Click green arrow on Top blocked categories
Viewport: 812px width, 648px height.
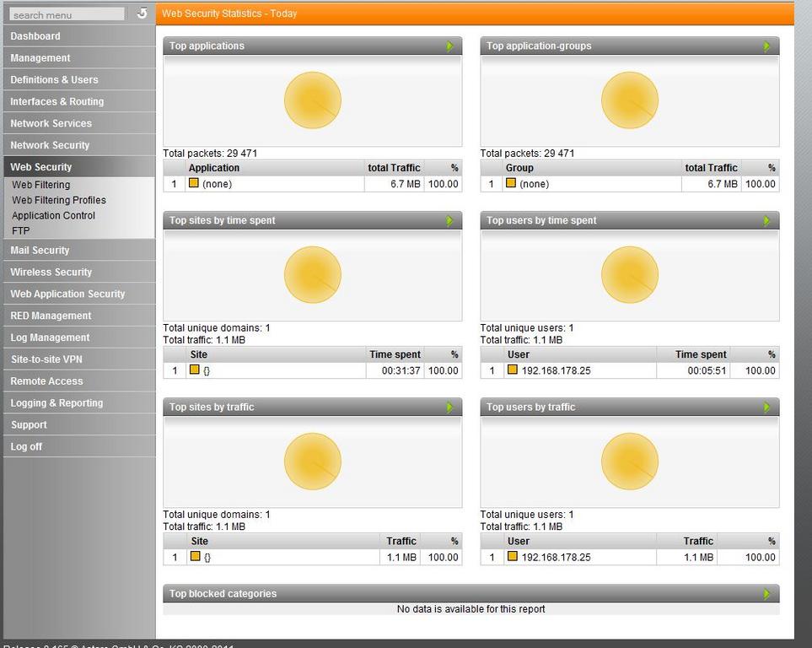point(767,594)
